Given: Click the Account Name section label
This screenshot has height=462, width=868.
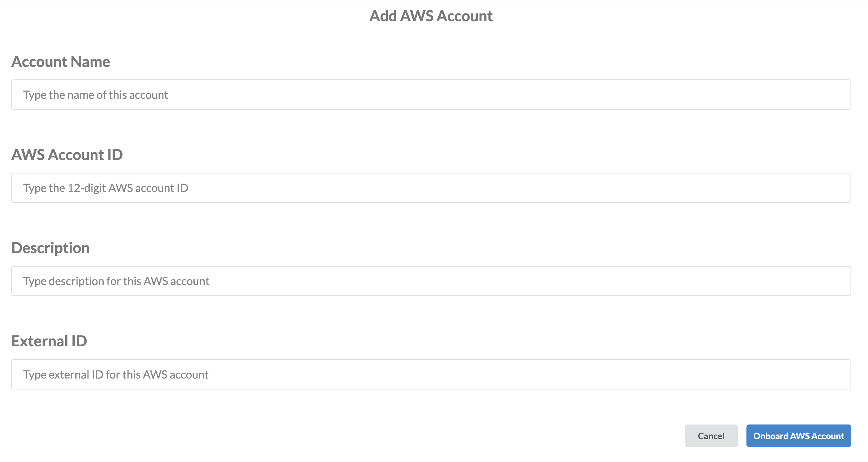Looking at the screenshot, I should point(61,62).
